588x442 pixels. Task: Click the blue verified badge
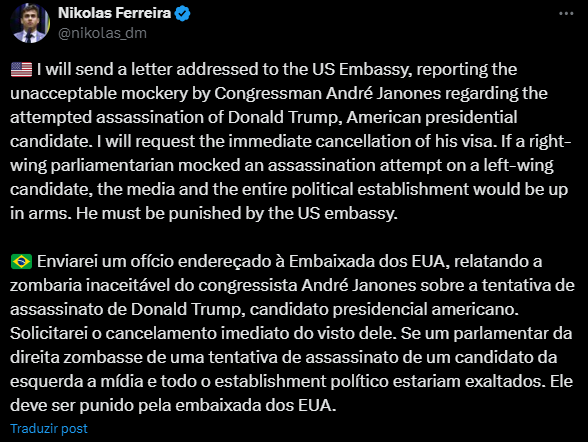[x=183, y=13]
